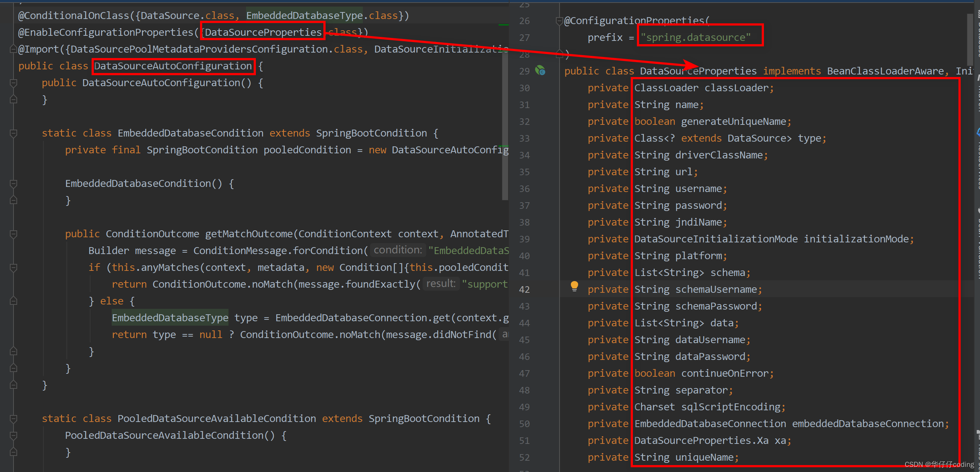Click the "spring.datasource" prefix string
Viewport: 980px width, 472px height.
[695, 37]
